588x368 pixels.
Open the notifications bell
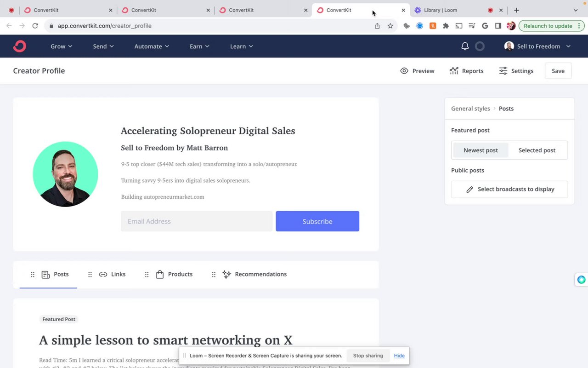tap(465, 46)
